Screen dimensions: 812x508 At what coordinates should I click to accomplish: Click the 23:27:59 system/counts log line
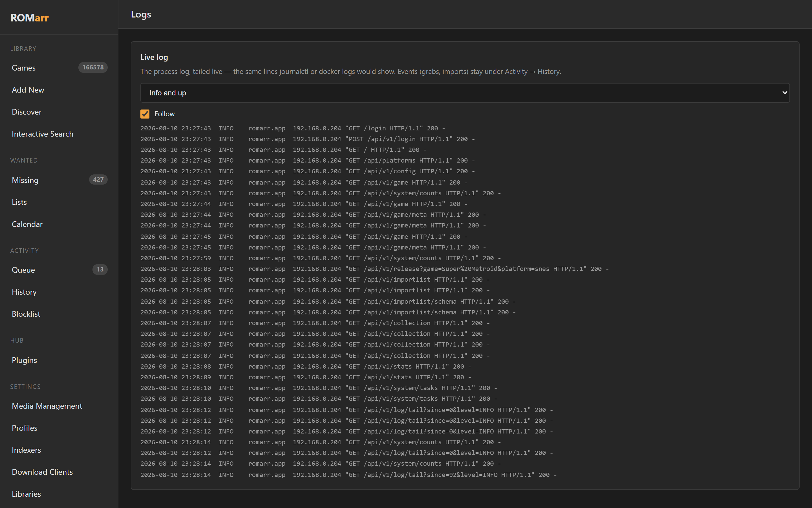[321, 258]
